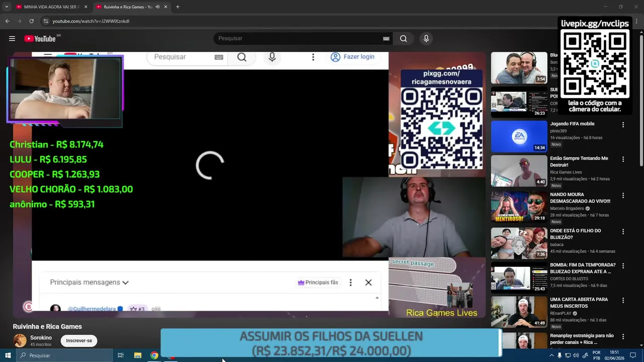This screenshot has width=644, height=362.
Task: Open the Windows Start menu
Action: (8, 355)
